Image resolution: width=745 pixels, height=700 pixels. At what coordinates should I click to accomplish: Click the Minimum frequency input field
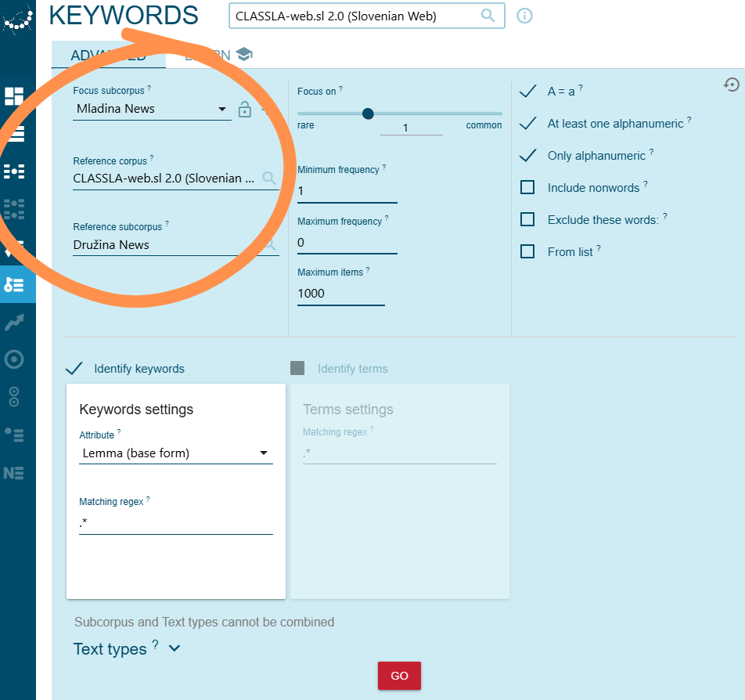[347, 191]
